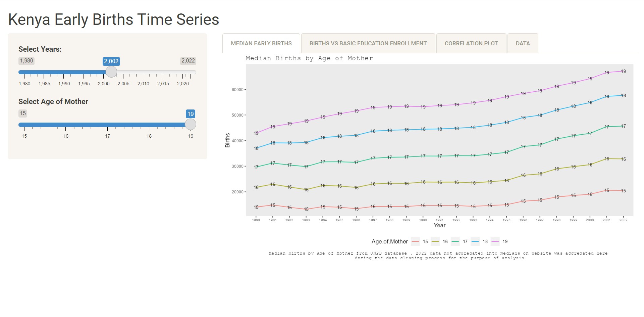Image resolution: width=644 pixels, height=317 pixels.
Task: Click the green age 17 legend swatch
Action: pyautogui.click(x=455, y=241)
